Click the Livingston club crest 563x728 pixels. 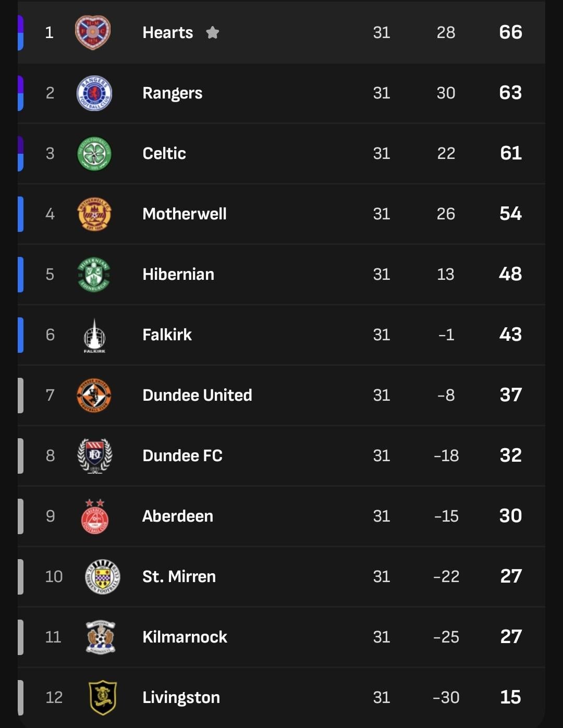click(103, 697)
